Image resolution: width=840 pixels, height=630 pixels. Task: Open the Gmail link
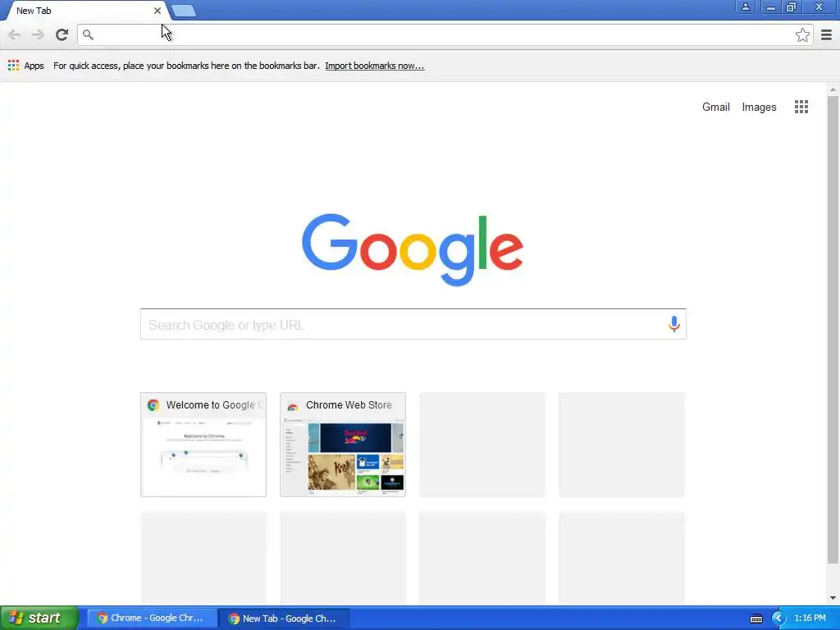[x=715, y=107]
